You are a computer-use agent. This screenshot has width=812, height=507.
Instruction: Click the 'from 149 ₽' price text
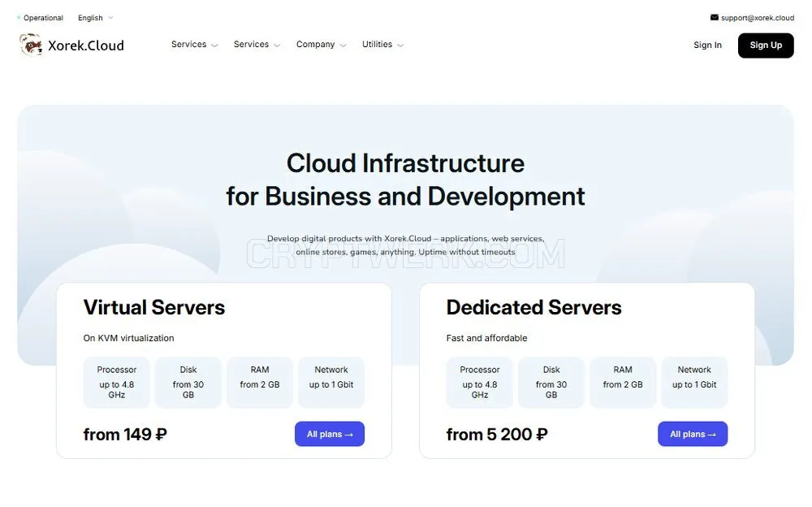coord(125,435)
